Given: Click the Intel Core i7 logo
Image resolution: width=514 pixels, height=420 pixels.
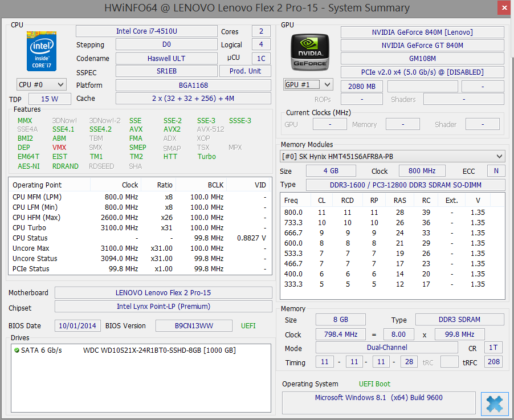Looking at the screenshot, I should coord(41,51).
